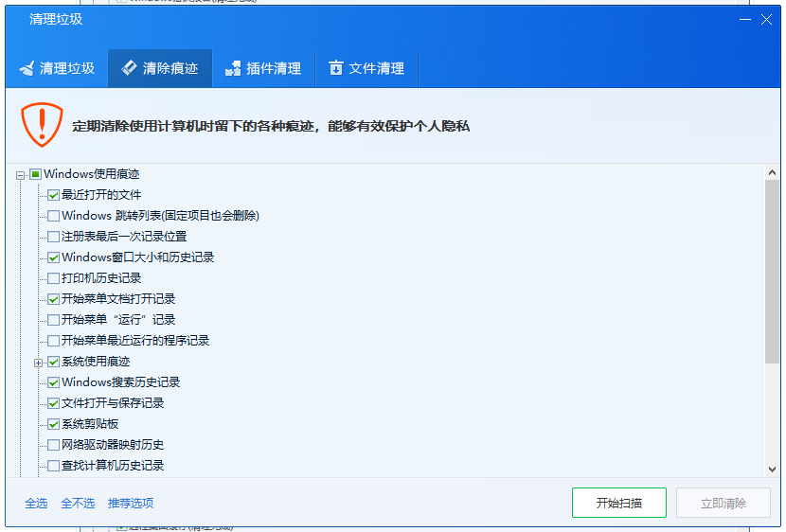
Task: Select the Windows使用痕迹 label text
Action: (92, 174)
